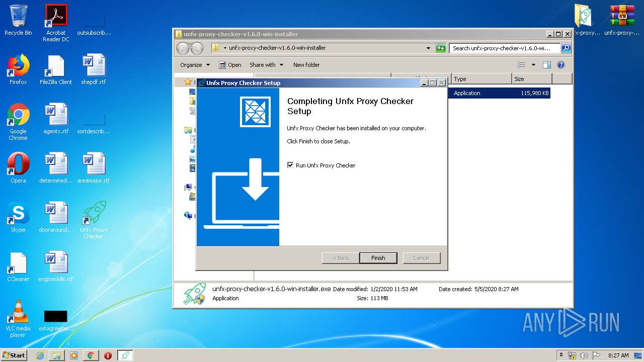Create a New folder from Explorer toolbar

click(x=306, y=65)
